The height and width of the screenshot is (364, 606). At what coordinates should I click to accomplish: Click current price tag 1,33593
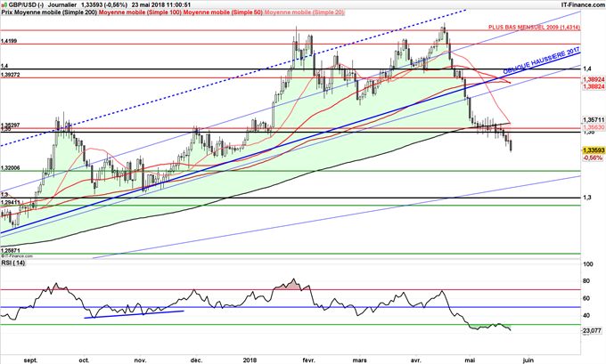tap(594, 150)
